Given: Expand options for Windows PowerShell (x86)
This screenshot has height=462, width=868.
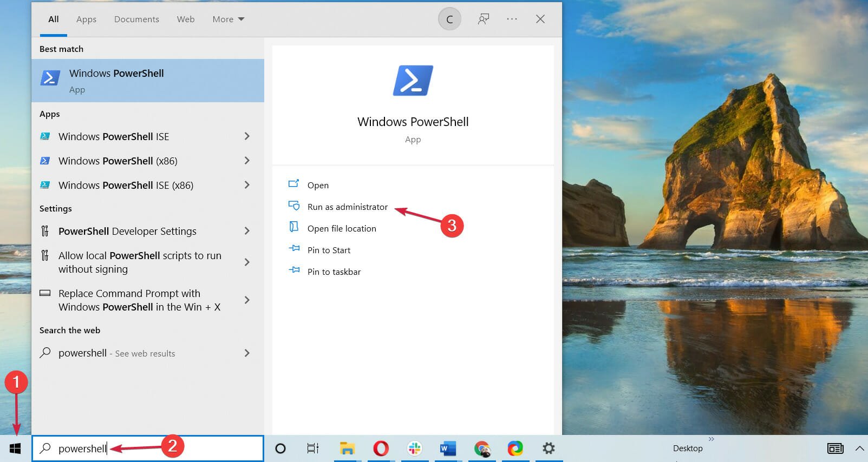Looking at the screenshot, I should (247, 161).
